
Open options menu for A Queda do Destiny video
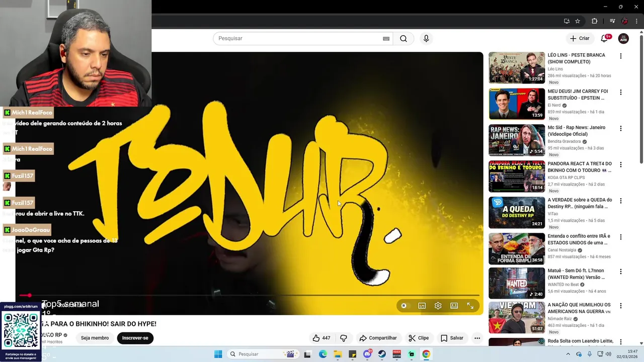(x=621, y=201)
